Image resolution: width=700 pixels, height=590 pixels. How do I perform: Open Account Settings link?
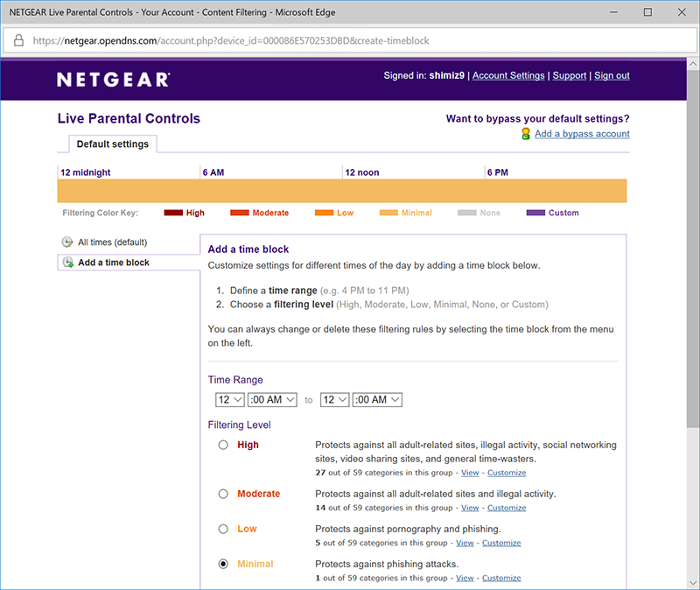coord(508,76)
